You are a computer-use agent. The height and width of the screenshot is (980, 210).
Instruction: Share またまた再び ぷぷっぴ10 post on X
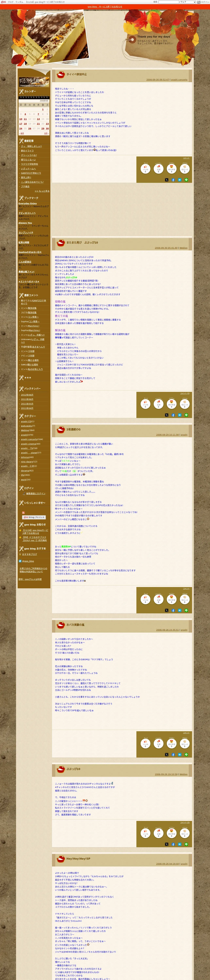(x=166, y=415)
